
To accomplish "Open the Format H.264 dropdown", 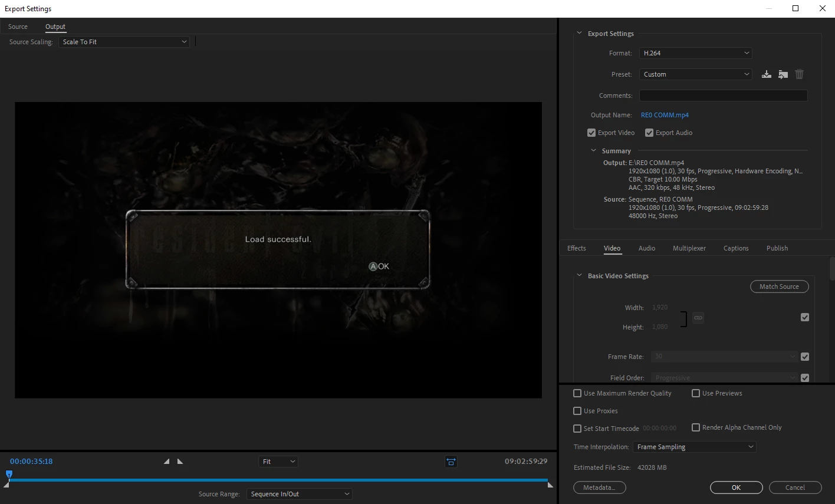I will 695,53.
